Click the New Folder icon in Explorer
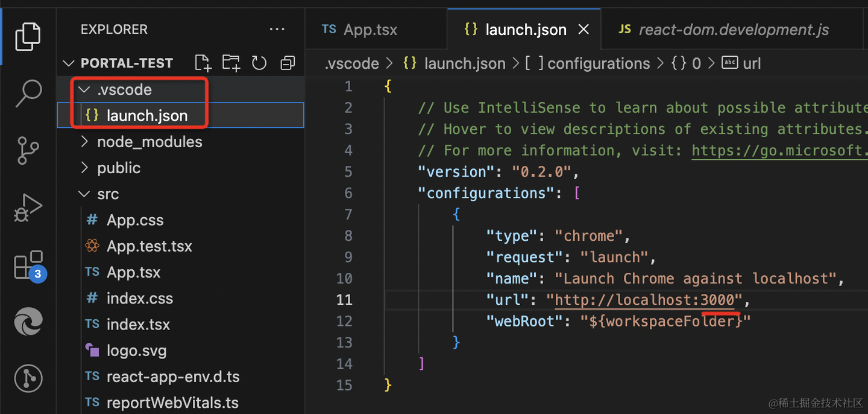 (231, 63)
